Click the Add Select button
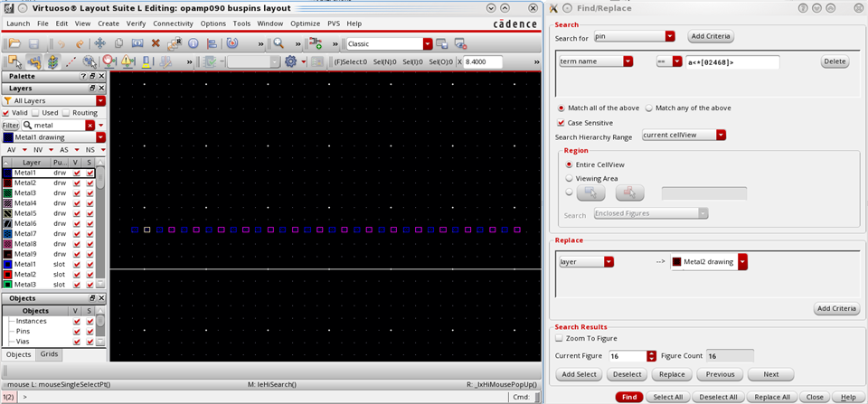The height and width of the screenshot is (404, 868). (x=579, y=374)
